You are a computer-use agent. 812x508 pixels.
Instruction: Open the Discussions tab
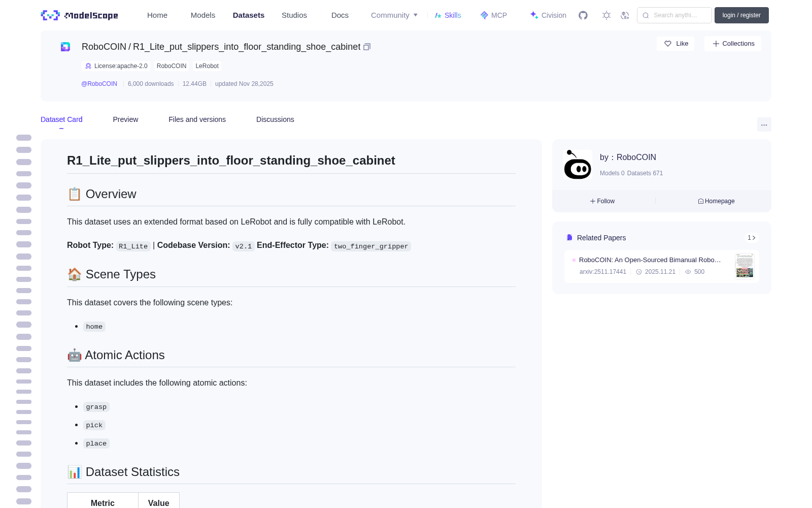tap(275, 119)
